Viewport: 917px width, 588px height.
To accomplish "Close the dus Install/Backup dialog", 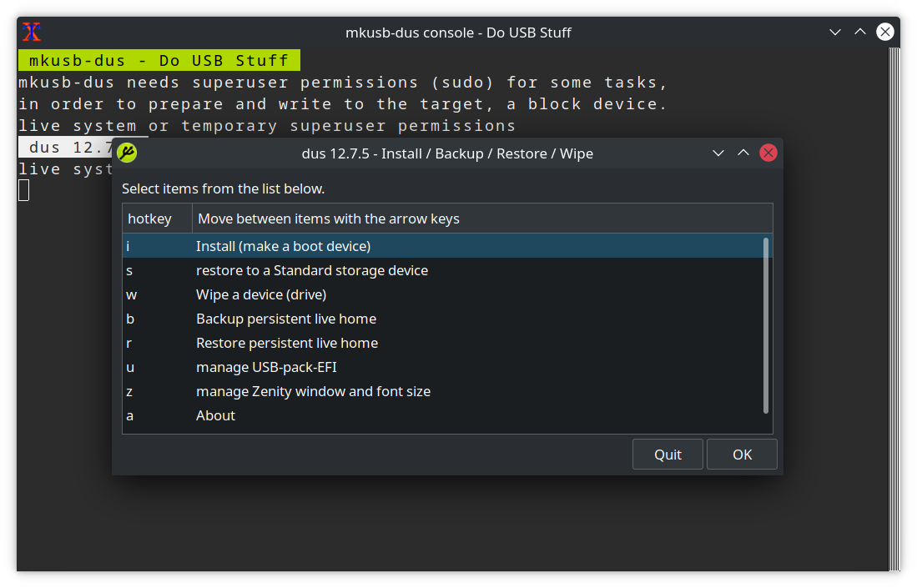I will [768, 153].
